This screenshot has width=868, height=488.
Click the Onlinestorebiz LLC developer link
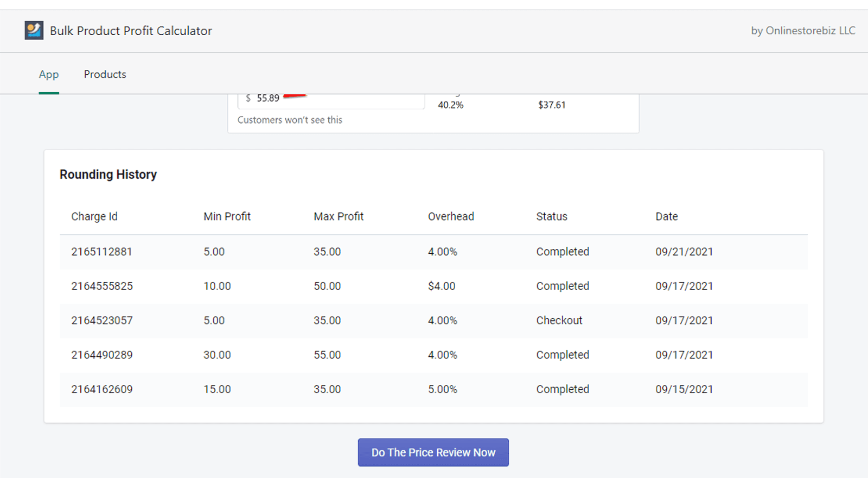808,31
